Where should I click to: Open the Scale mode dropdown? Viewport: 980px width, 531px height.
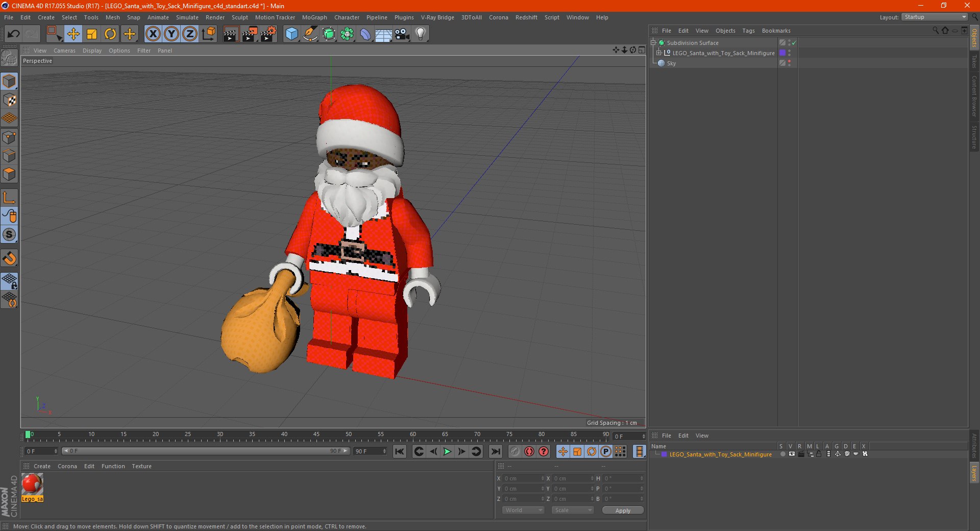pyautogui.click(x=573, y=510)
